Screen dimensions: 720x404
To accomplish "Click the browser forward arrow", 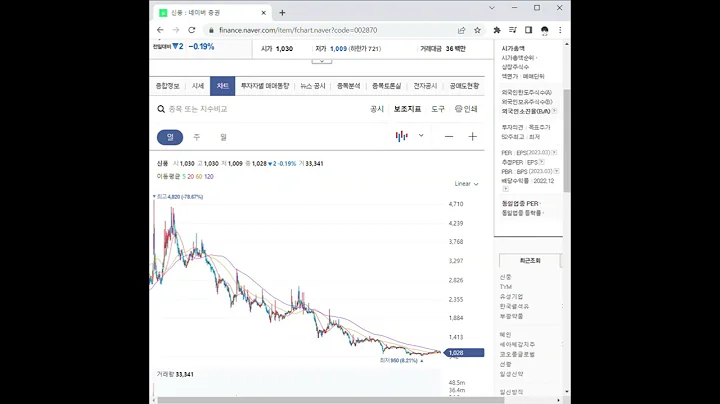I will coord(176,30).
